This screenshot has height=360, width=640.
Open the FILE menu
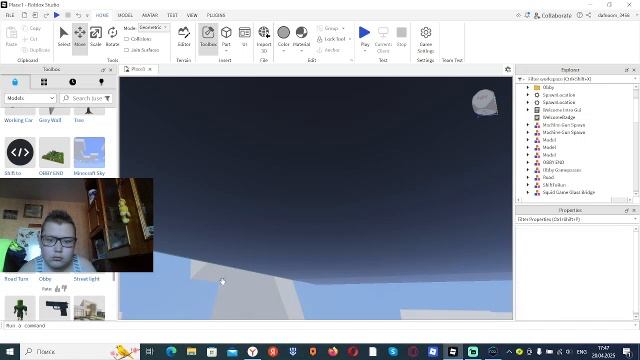10,15
